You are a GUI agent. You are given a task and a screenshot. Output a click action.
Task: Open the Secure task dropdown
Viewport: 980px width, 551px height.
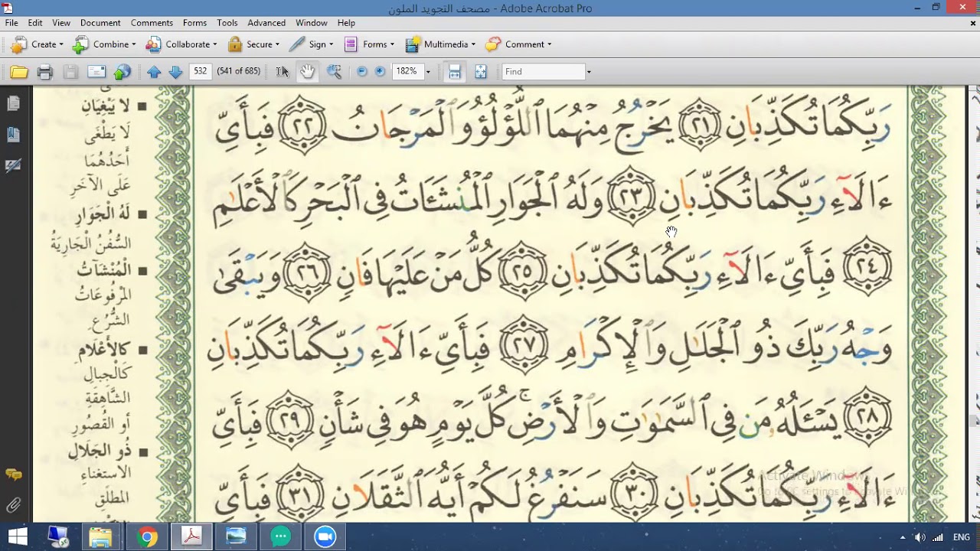tap(254, 44)
